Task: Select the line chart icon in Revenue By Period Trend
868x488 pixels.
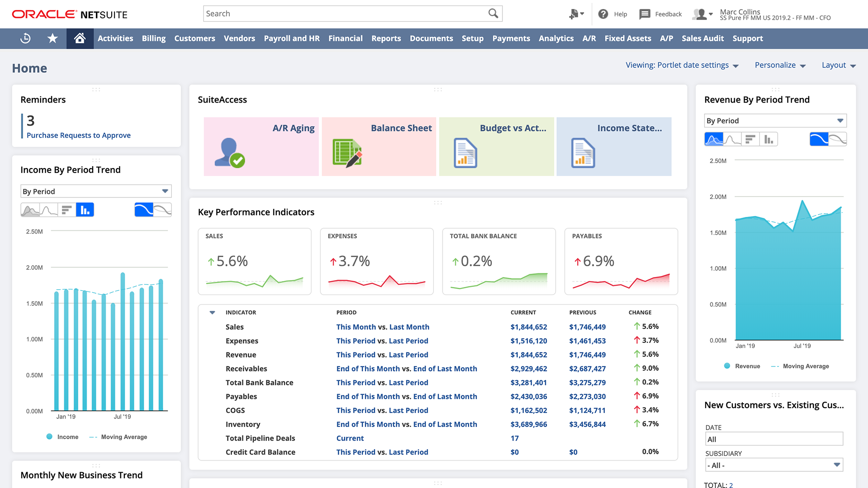Action: [x=731, y=139]
